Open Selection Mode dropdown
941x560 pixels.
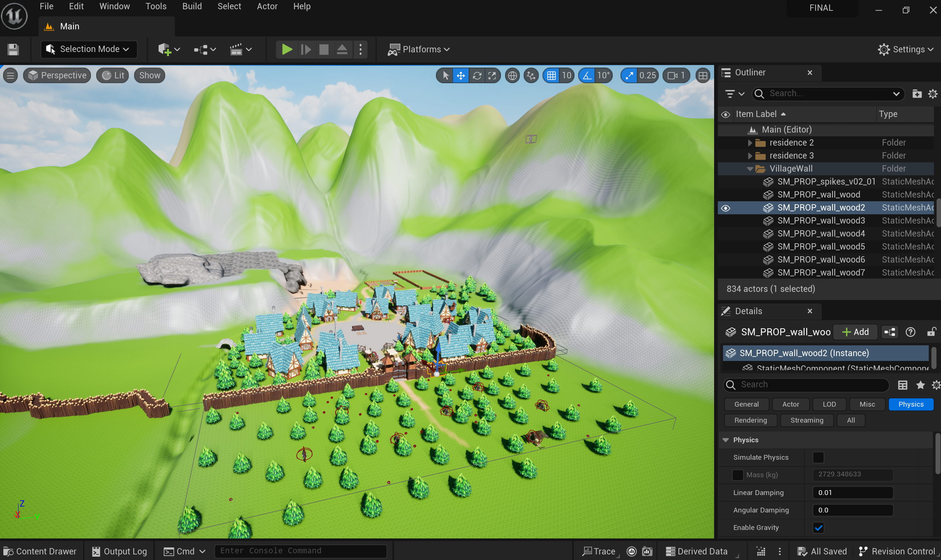coord(89,49)
